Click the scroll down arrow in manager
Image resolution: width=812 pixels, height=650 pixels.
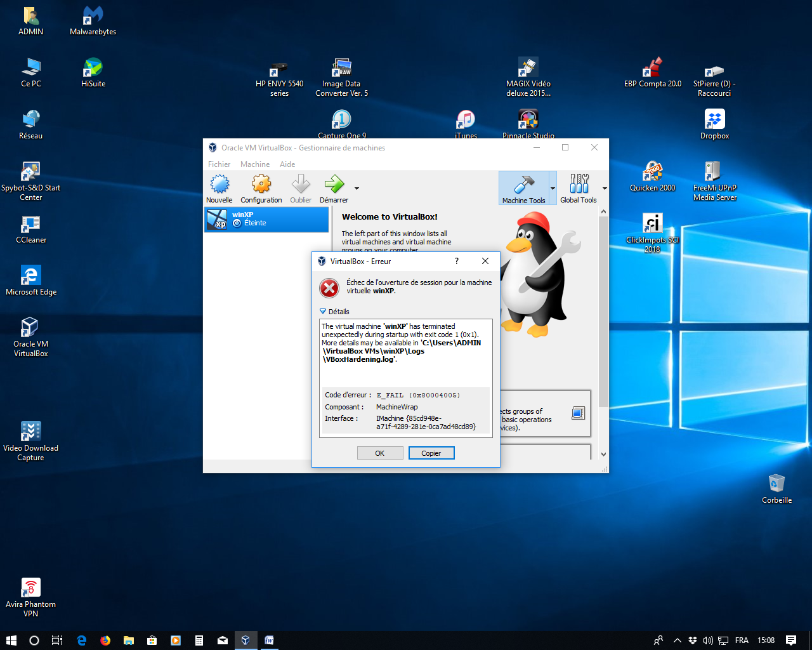[x=603, y=454]
